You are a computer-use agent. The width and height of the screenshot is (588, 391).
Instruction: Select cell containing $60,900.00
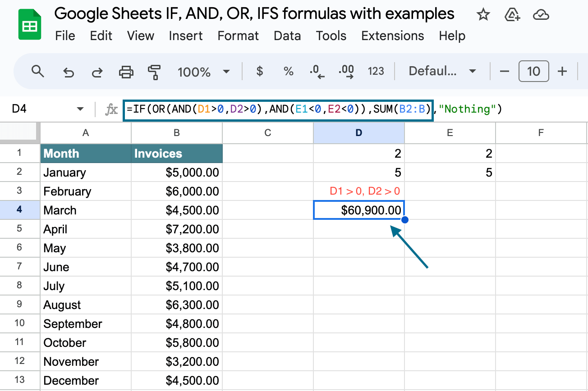[359, 210]
